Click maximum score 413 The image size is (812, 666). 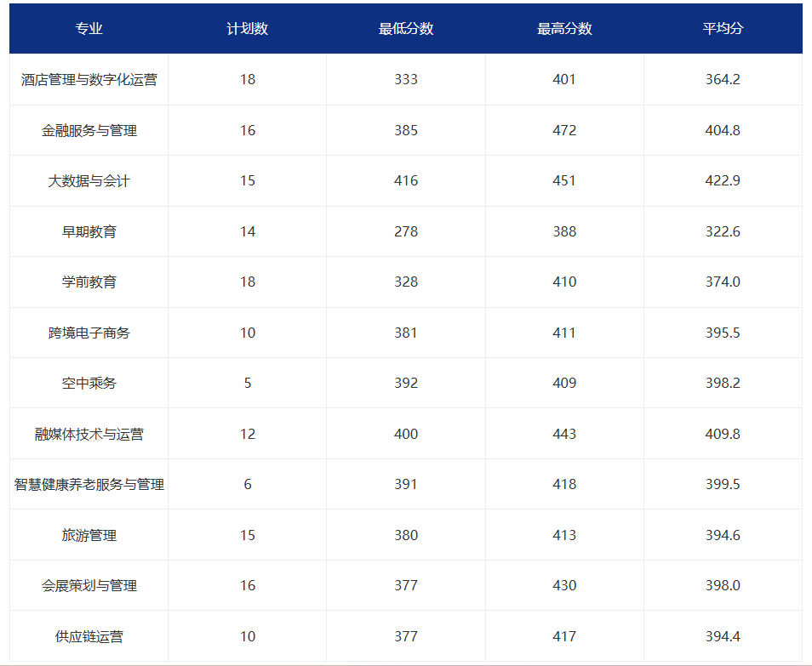564,534
